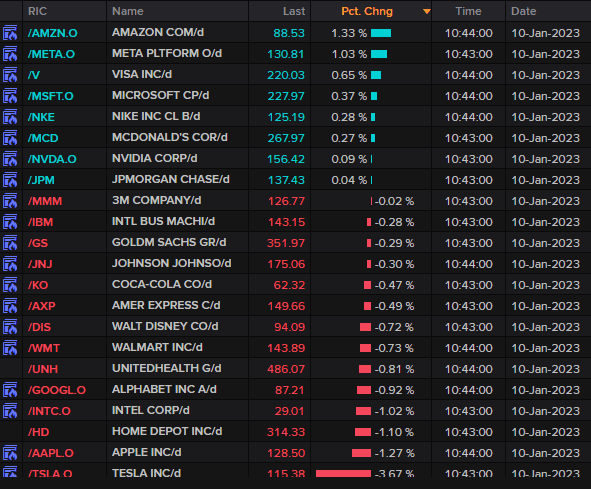Click the news icon beside /MMM
This screenshot has height=489, width=591.
[x=10, y=201]
